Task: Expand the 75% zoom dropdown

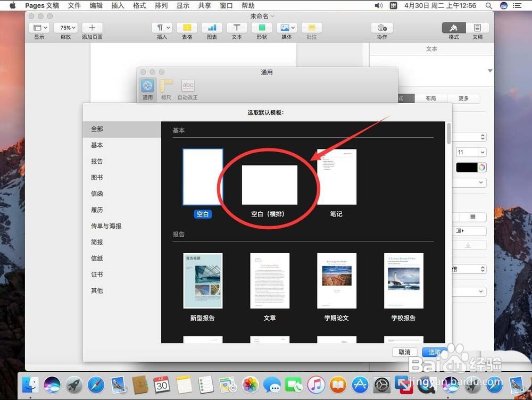Action: [67, 28]
